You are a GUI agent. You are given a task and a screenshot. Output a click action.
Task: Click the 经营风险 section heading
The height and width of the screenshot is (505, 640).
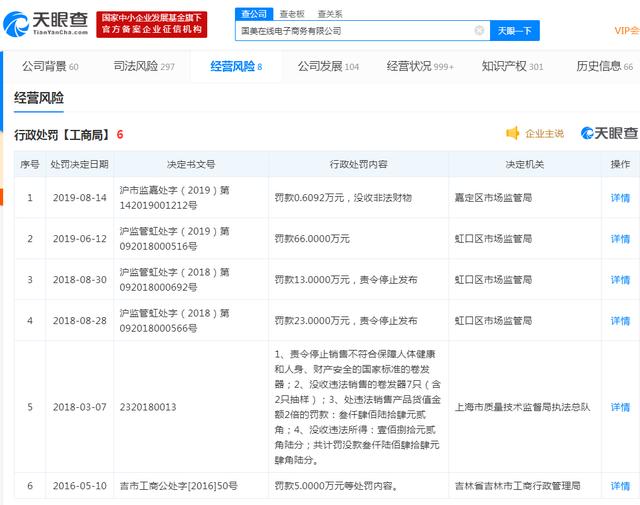tap(39, 98)
